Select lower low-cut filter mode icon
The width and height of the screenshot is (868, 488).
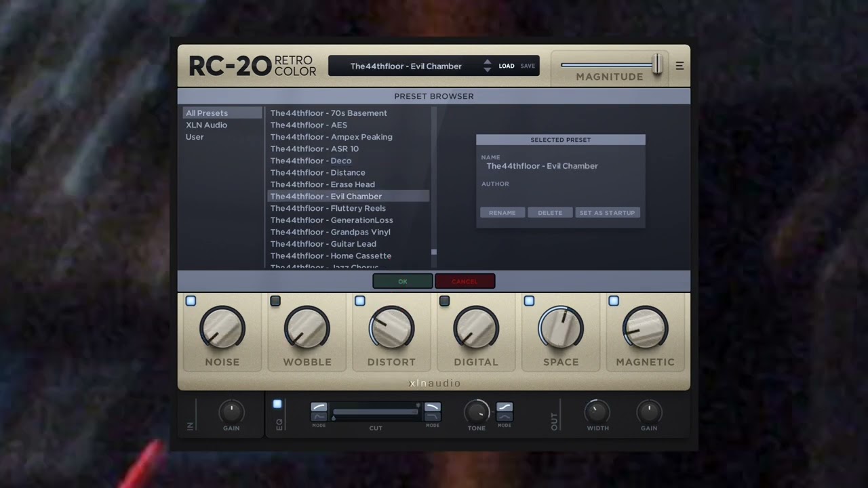pyautogui.click(x=319, y=417)
